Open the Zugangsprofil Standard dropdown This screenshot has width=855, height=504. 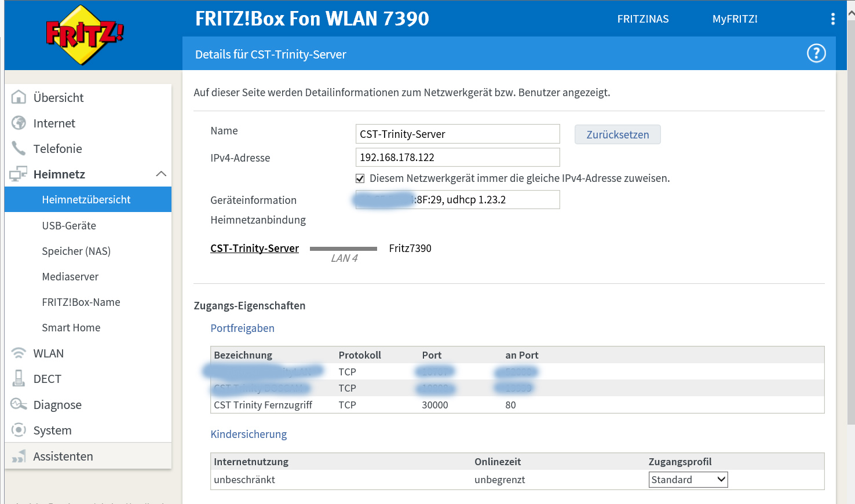point(688,480)
